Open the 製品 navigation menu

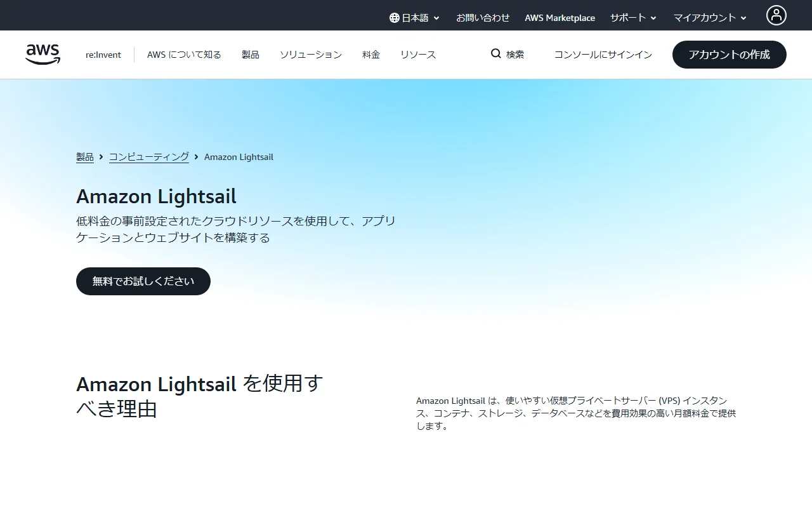[251, 55]
